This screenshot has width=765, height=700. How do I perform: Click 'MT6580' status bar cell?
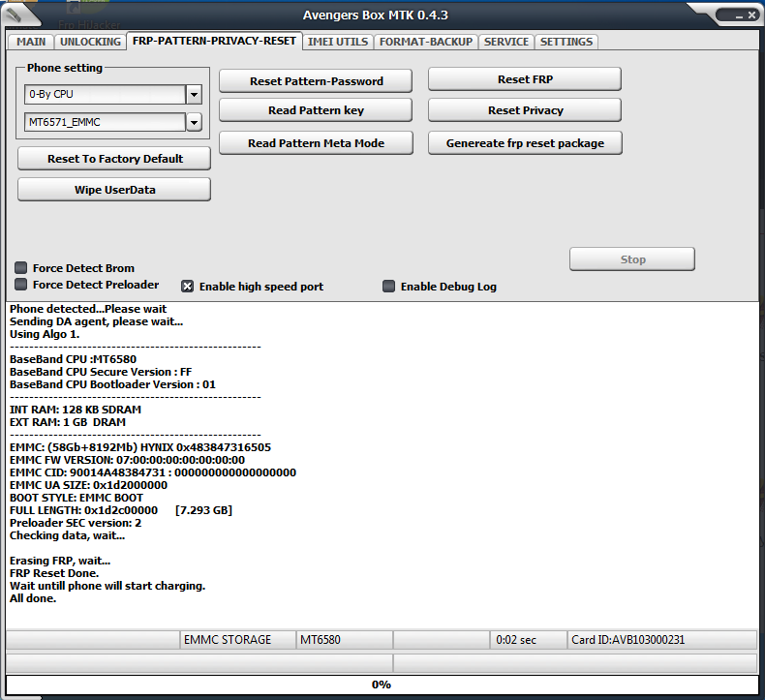coord(345,640)
